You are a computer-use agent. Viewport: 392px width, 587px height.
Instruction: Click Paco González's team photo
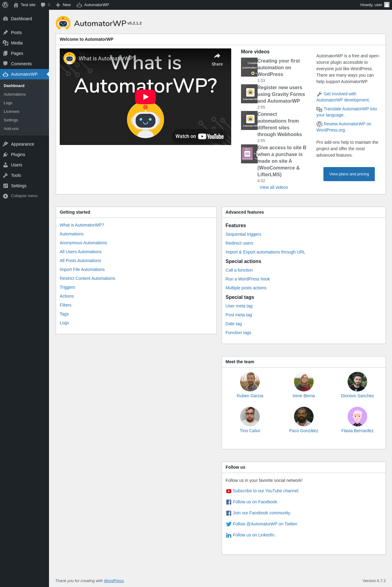[304, 417]
